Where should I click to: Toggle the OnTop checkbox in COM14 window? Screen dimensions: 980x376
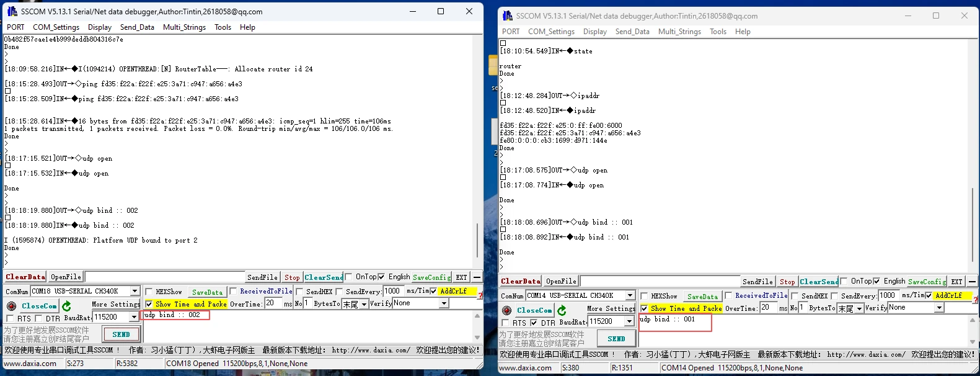pos(844,281)
